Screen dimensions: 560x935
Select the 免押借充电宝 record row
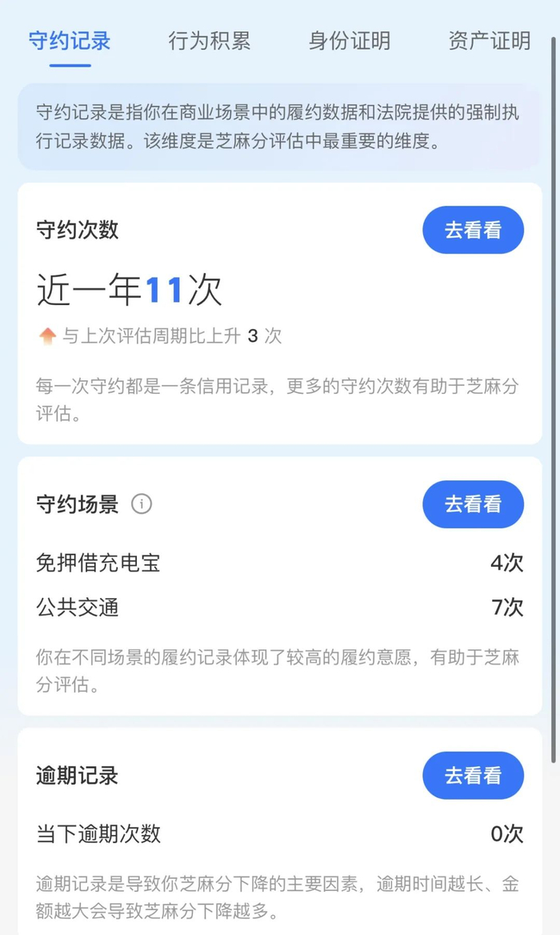(98, 563)
